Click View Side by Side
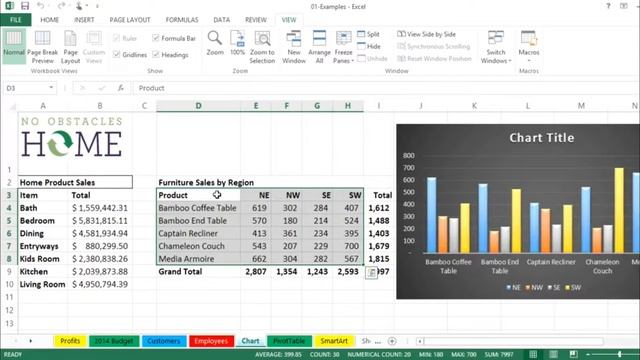Image resolution: width=640 pixels, height=360 pixels. click(x=427, y=34)
